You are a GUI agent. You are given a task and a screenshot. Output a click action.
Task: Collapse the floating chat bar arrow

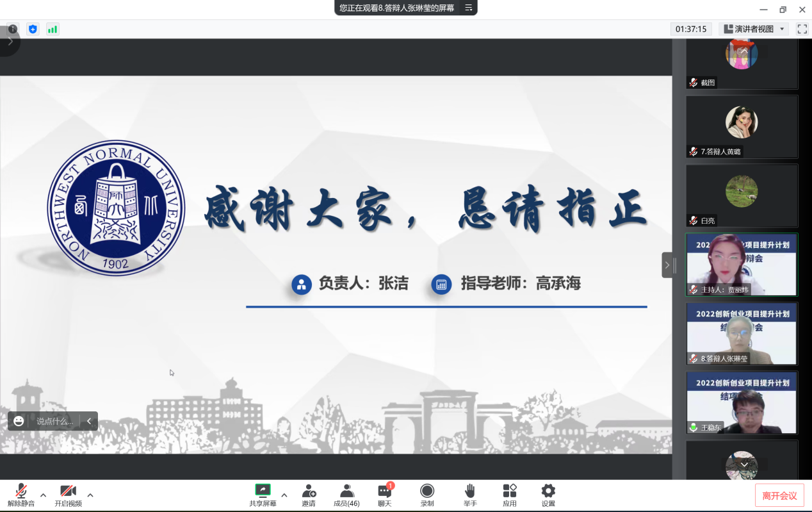[x=89, y=421]
